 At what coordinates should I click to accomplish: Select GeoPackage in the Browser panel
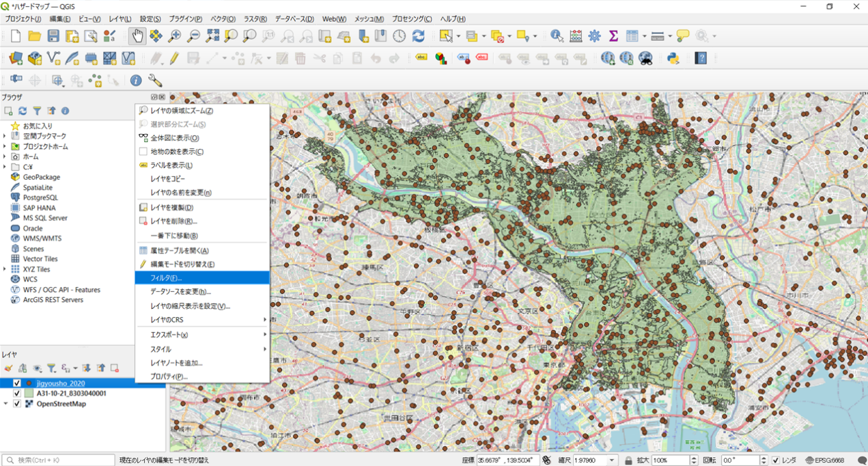tap(42, 177)
